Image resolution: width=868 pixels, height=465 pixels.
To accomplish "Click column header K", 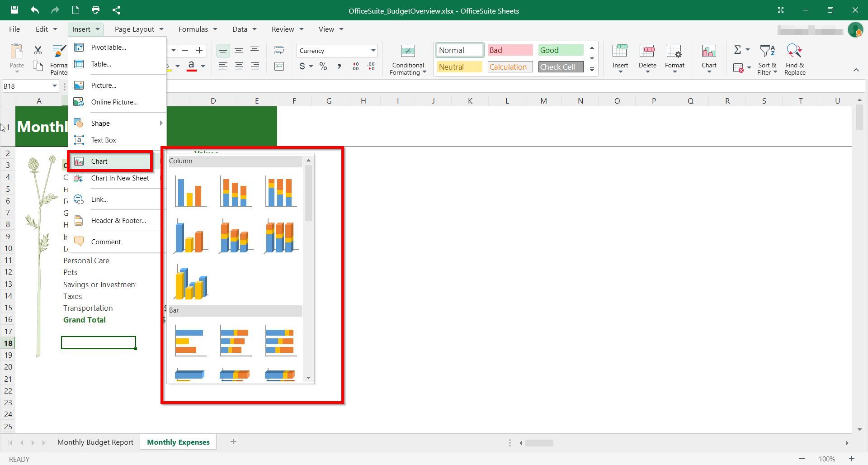I will pos(470,101).
